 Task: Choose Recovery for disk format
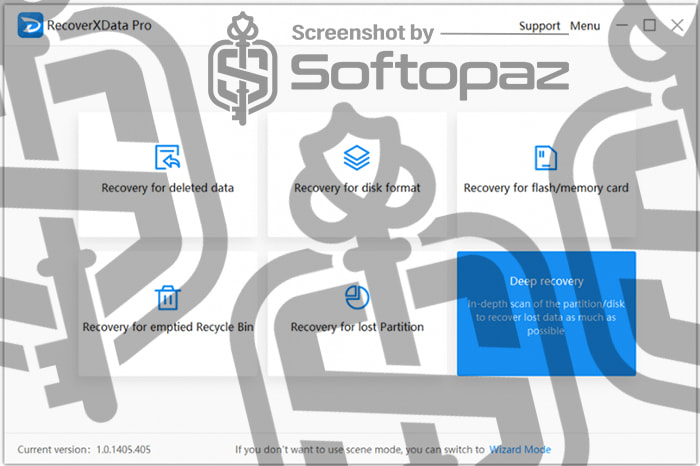coord(357,174)
